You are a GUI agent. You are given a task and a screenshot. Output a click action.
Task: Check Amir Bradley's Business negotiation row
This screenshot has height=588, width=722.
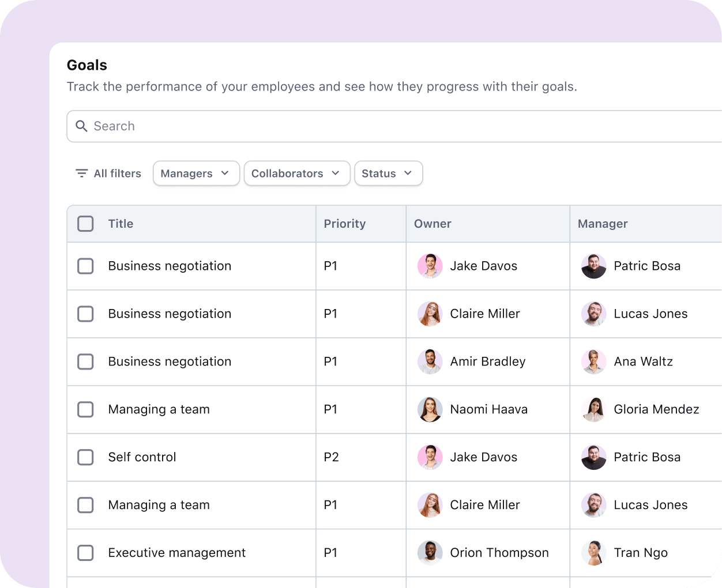(85, 362)
